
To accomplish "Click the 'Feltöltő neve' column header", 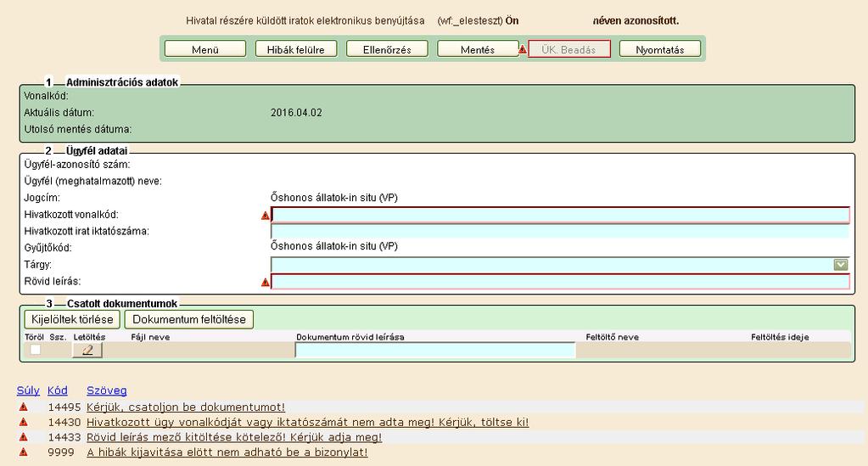I will (x=613, y=337).
